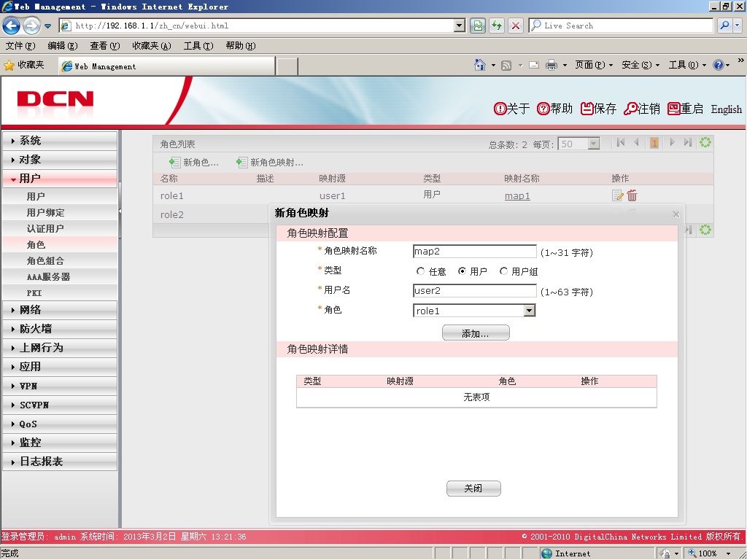The width and height of the screenshot is (747, 560).
Task: Expand the VPN sidebar section
Action: pos(60,386)
